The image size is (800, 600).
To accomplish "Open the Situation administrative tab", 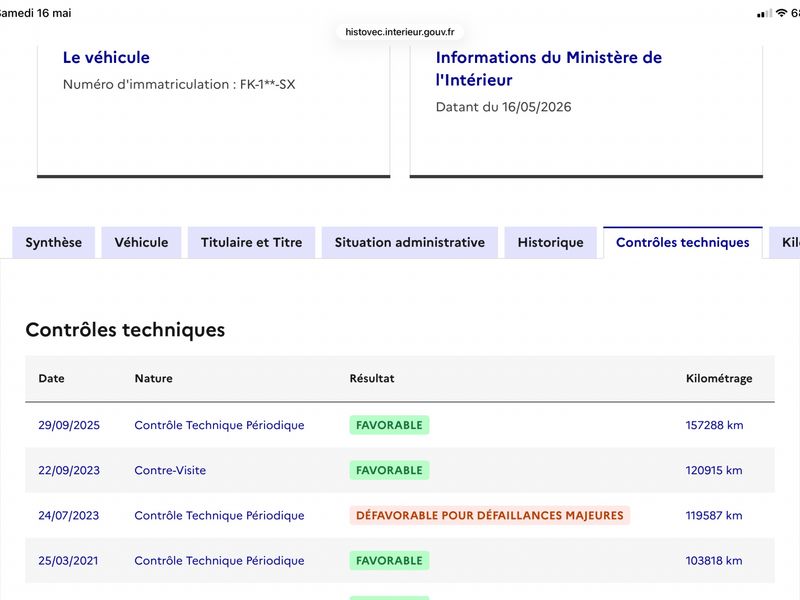I will click(410, 242).
